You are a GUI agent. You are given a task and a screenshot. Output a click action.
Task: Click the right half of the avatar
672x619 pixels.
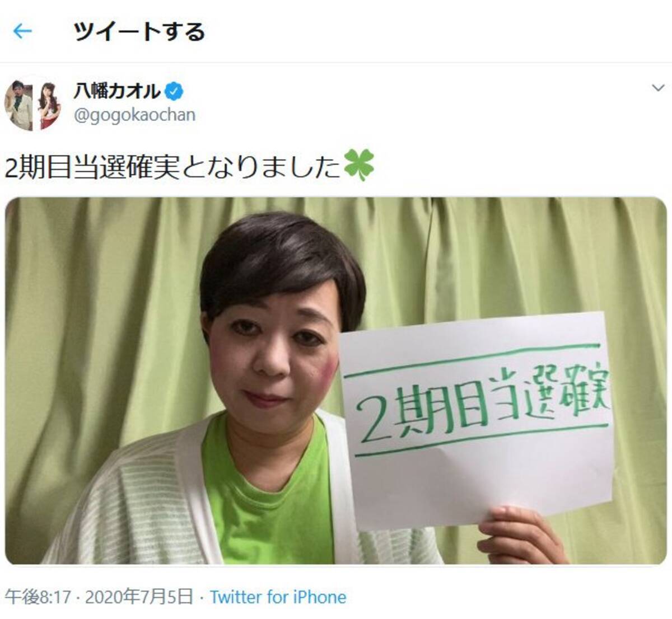[48, 103]
